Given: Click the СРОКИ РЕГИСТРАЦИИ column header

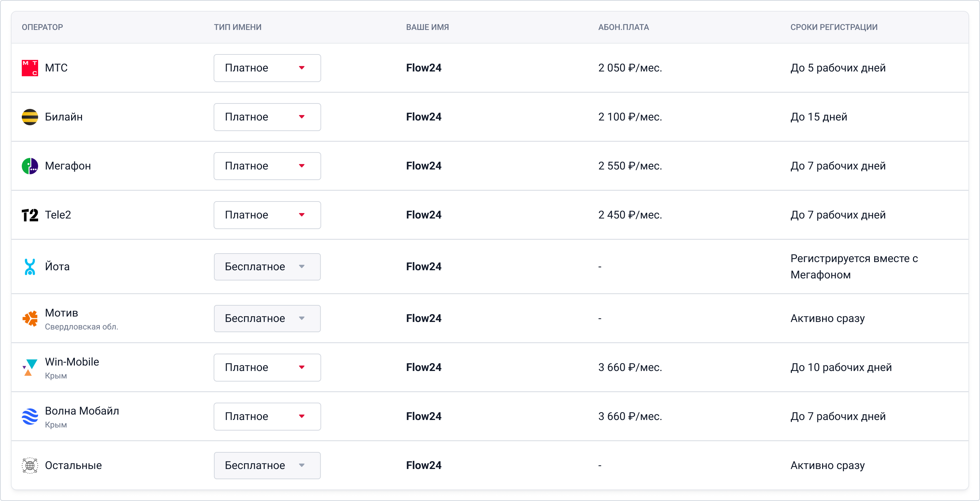Looking at the screenshot, I should point(834,27).
